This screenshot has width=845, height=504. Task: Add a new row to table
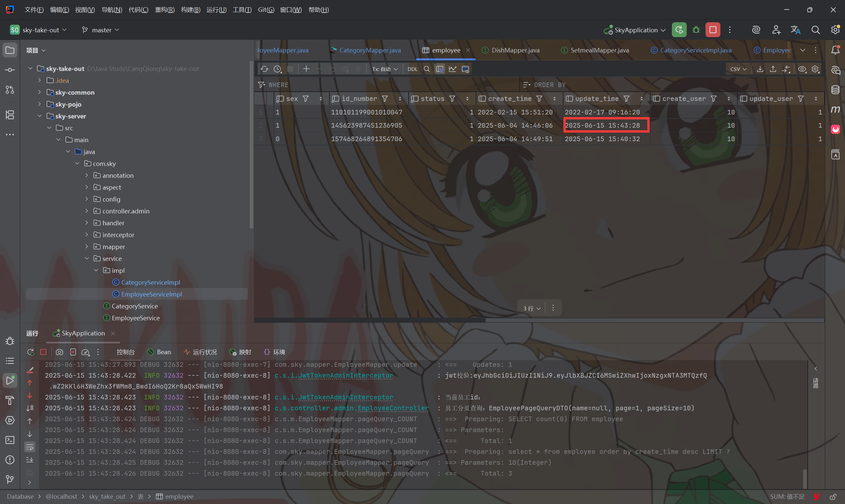click(x=306, y=69)
